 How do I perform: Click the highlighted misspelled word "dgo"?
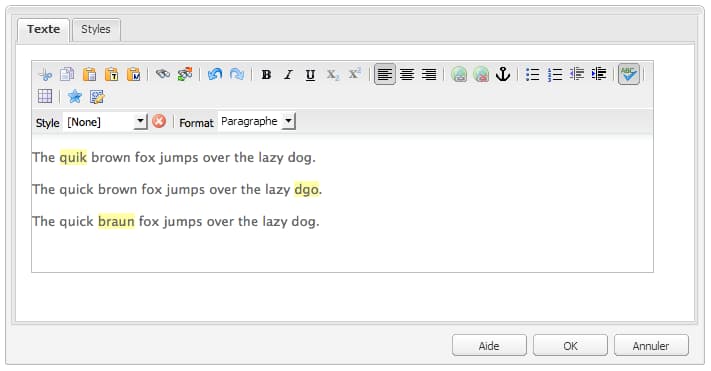tap(306, 189)
